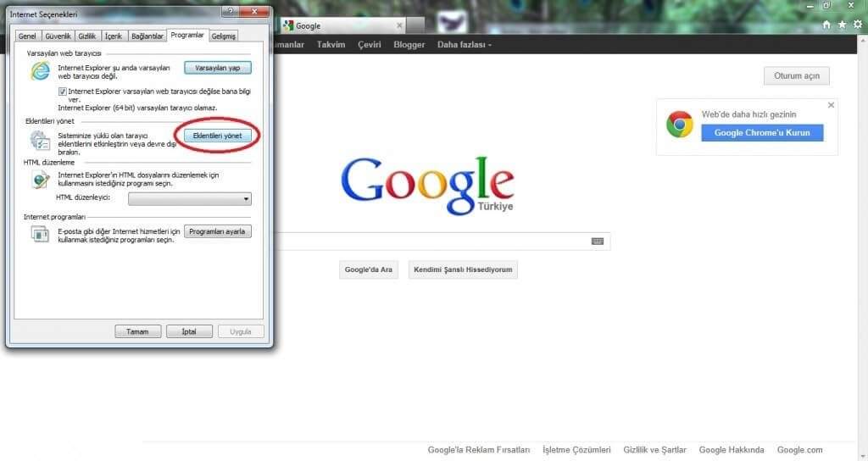Click the Internet Explorer logo icon in dialog
868x461 pixels.
click(x=40, y=71)
